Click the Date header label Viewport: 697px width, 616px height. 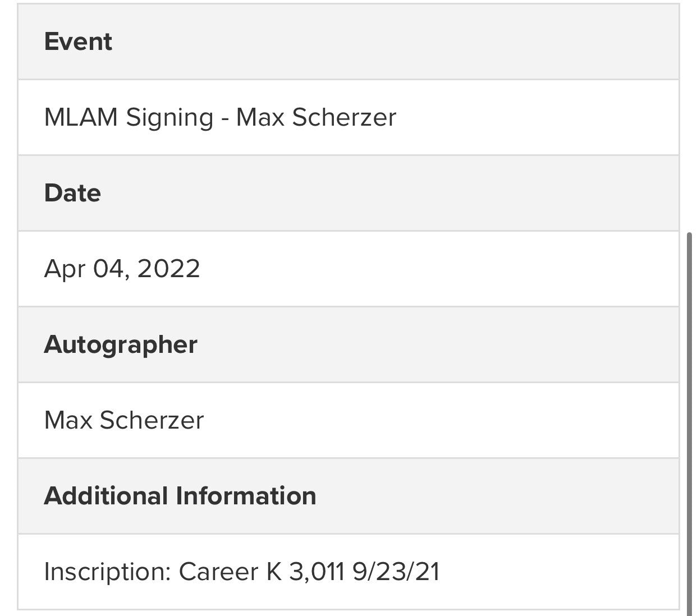(x=72, y=193)
